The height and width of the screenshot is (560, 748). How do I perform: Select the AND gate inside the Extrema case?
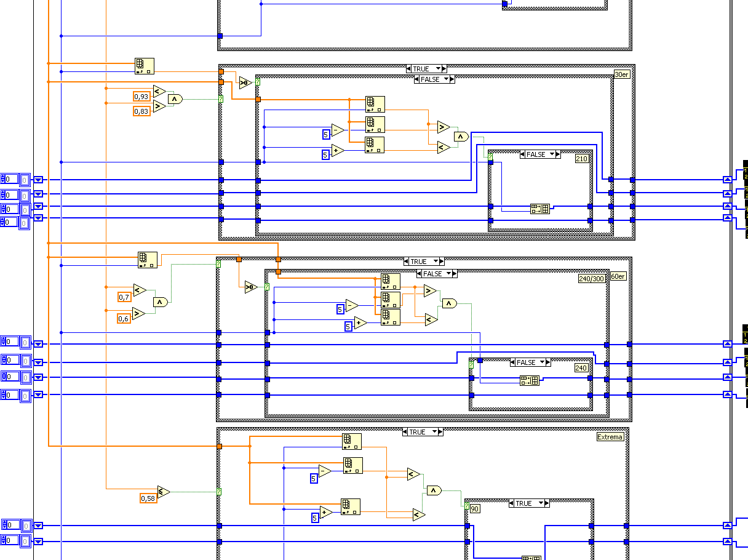coord(434,490)
